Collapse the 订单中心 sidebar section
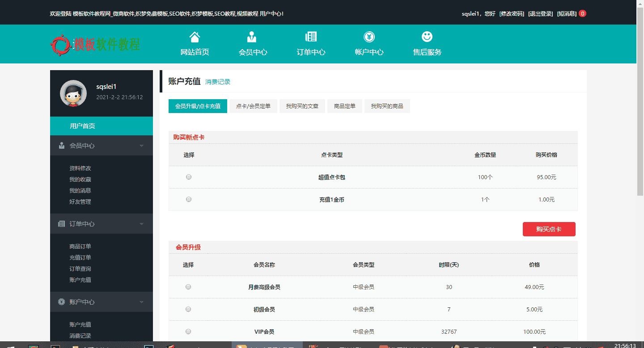The image size is (644, 348). [x=141, y=223]
